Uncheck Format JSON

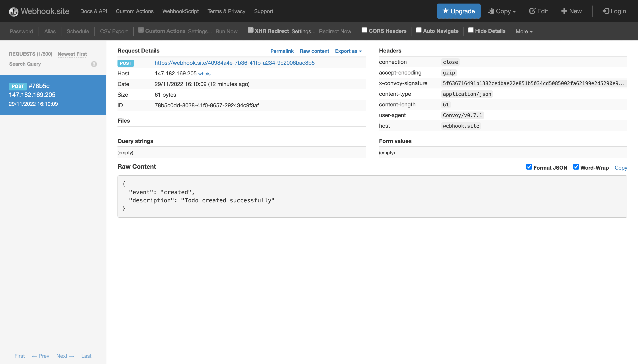pos(529,167)
